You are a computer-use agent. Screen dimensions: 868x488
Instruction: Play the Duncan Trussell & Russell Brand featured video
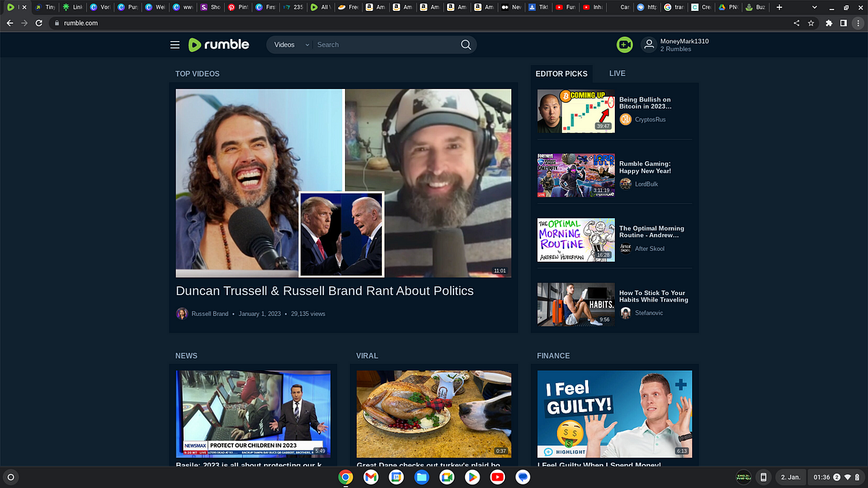(x=344, y=183)
